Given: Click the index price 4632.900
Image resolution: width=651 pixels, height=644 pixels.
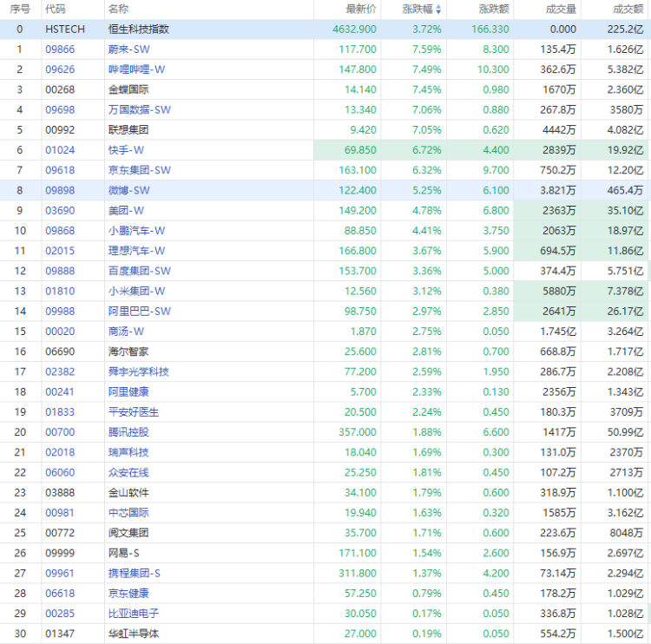Looking at the screenshot, I should 354,29.
